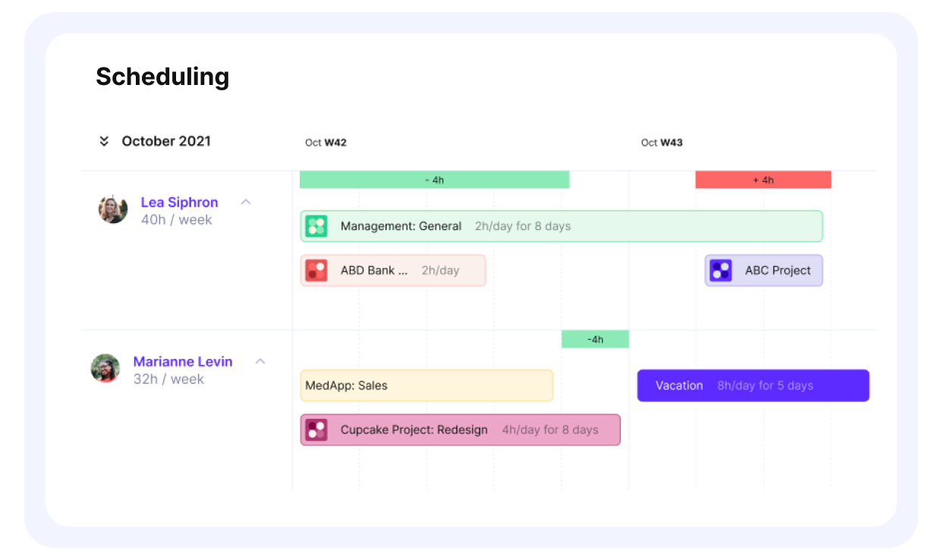Screen dimensions: 941x560
Task: Click the green -4h bar for Lea
Action: click(434, 180)
